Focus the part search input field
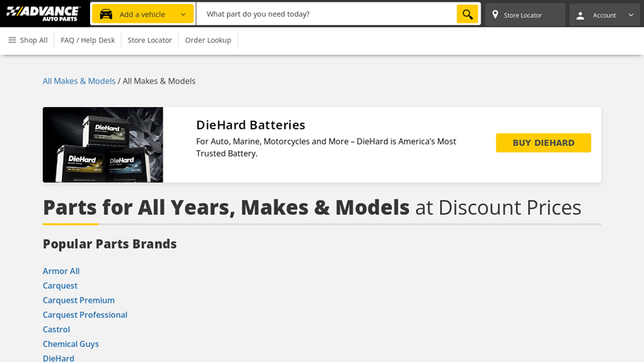 327,14
